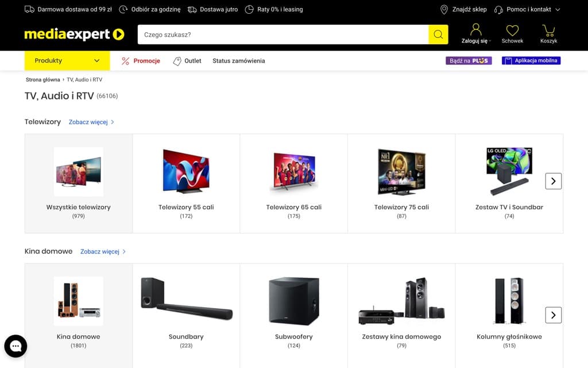Click the Outlet price-tag icon
The height and width of the screenshot is (368, 588).
click(176, 60)
